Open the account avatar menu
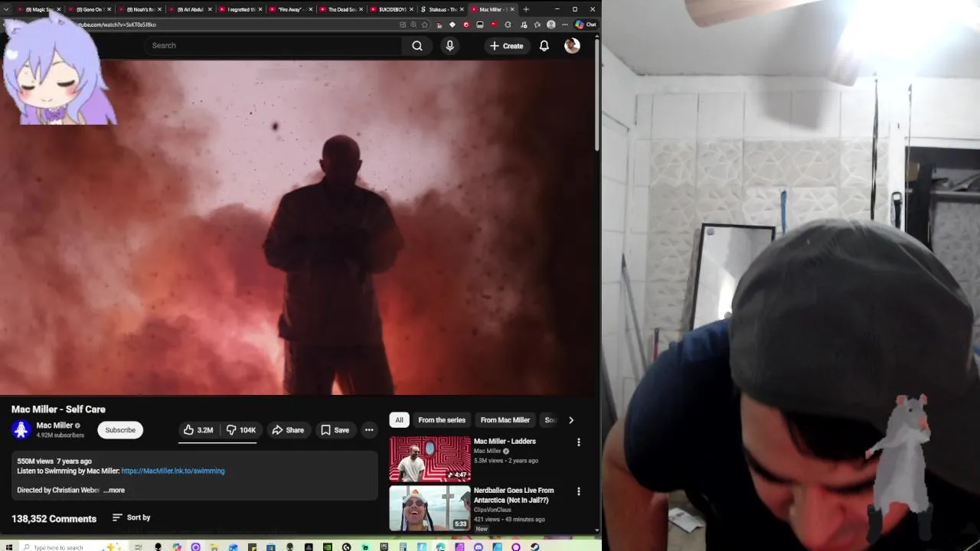Image resolution: width=980 pixels, height=551 pixels. coord(572,46)
